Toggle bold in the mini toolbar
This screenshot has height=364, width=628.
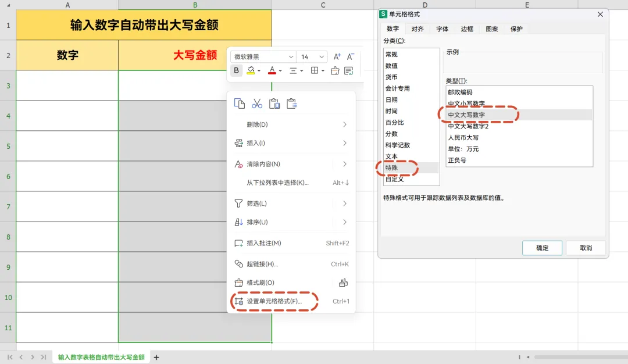point(236,70)
